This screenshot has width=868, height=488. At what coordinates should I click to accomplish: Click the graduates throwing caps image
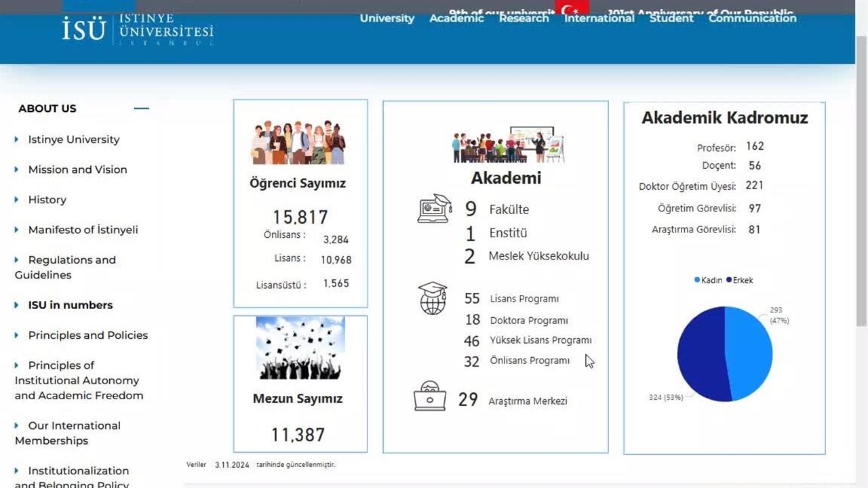pos(300,348)
